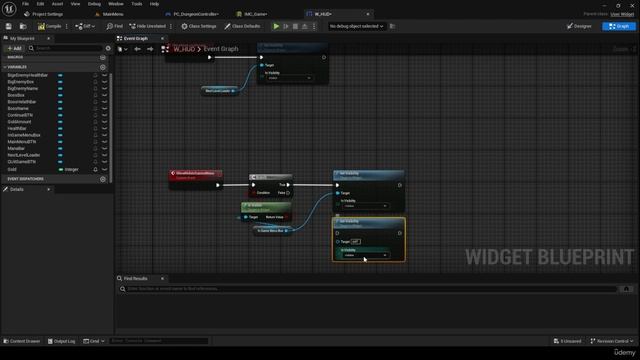Open Compile options three-dot menu
Image resolution: width=640 pixels, height=360 pixels.
click(x=67, y=26)
